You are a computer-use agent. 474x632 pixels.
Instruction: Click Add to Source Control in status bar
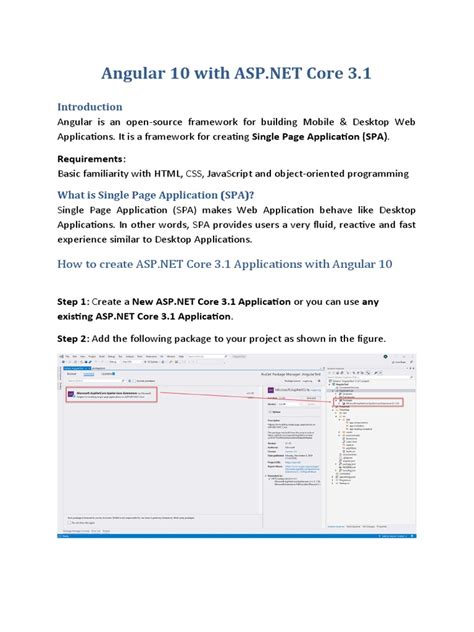click(x=393, y=536)
